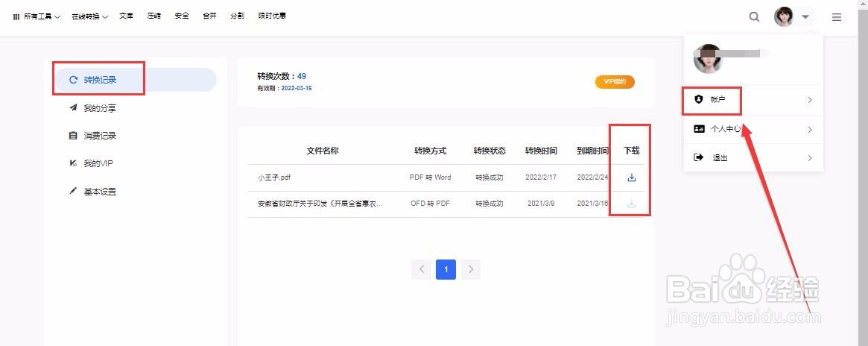Click the large profile avatar in dropdown panel
The height and width of the screenshot is (346, 868).
click(708, 59)
